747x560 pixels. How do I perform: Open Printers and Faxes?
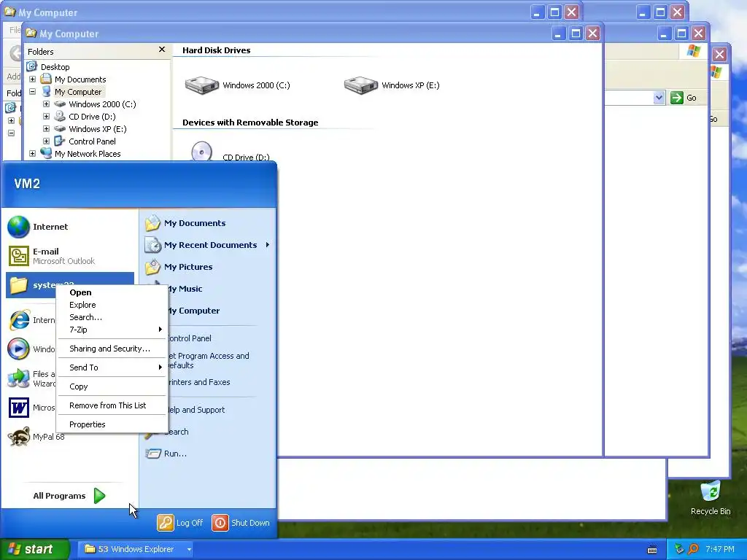(198, 382)
